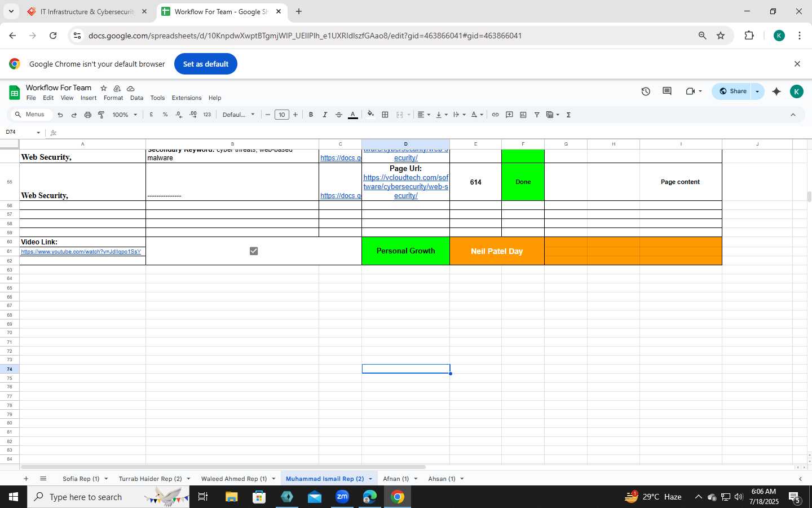The height and width of the screenshot is (508, 812).
Task: Toggle the checkbox in row 61
Action: (254, 251)
